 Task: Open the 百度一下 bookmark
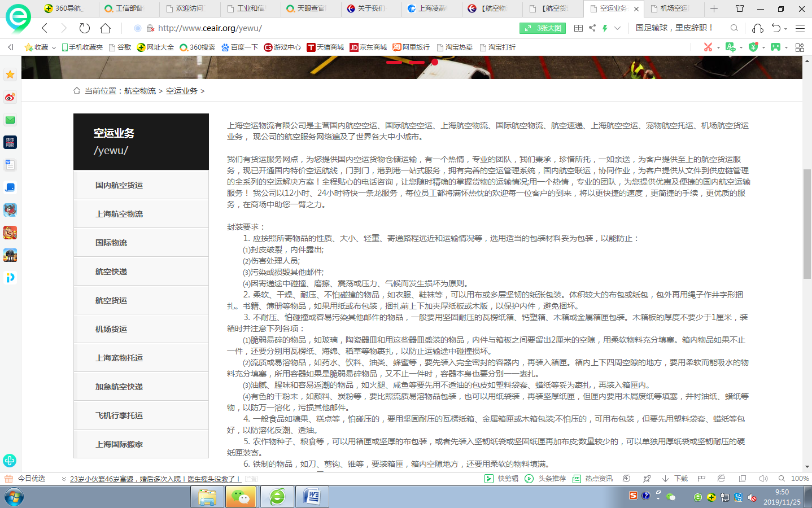tap(240, 47)
